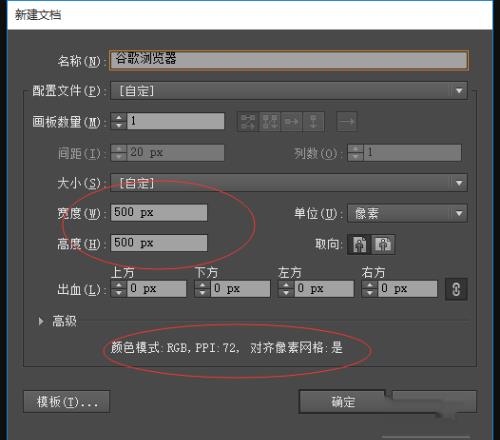
Task: Increase the artboard count stepper
Action: coord(119,117)
